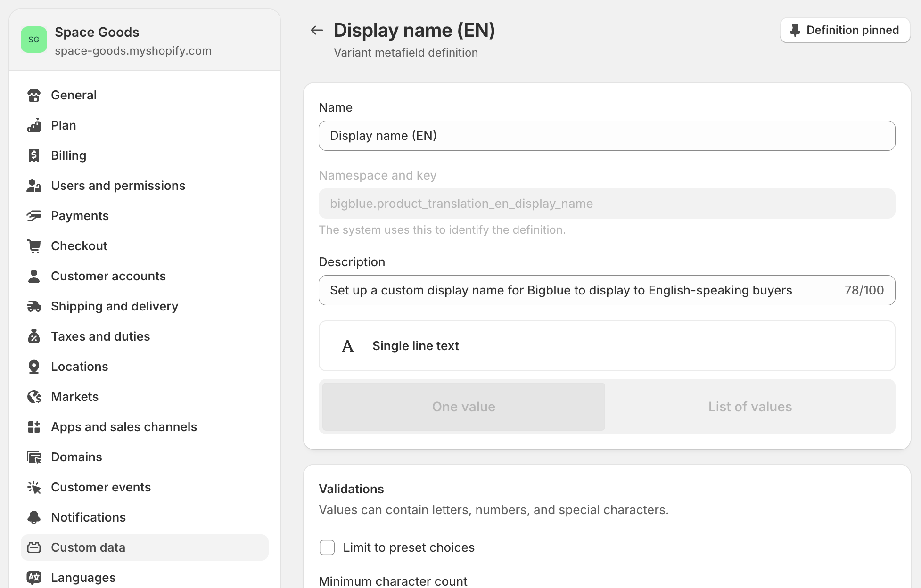
Task: Open Plan settings
Action: coord(145,125)
